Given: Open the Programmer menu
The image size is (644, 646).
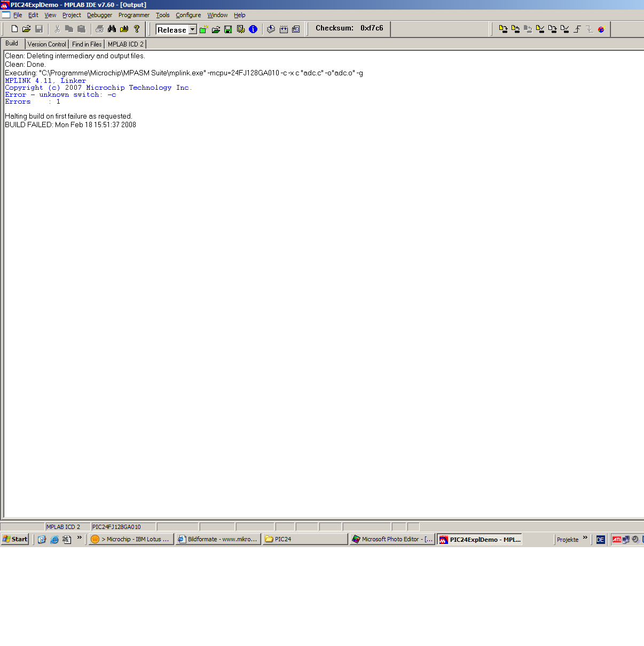Looking at the screenshot, I should coord(134,15).
